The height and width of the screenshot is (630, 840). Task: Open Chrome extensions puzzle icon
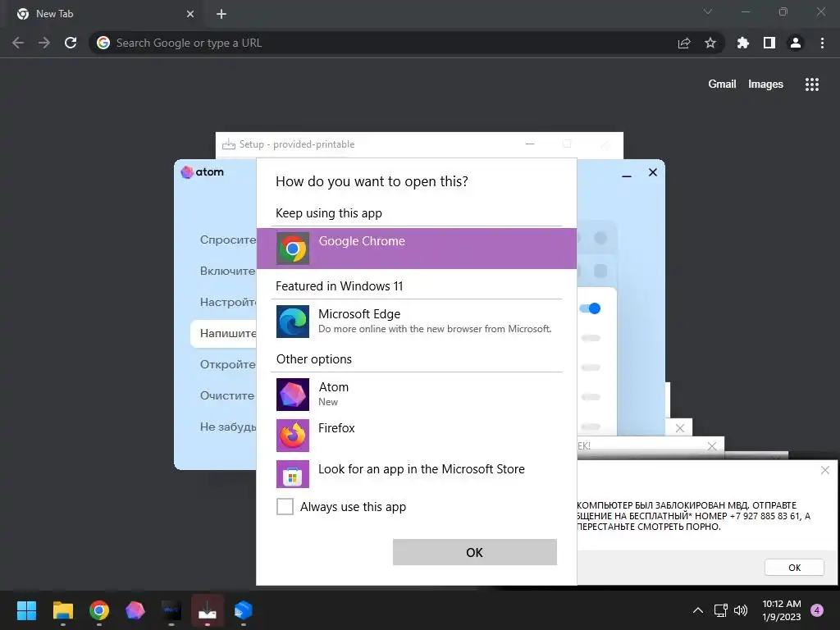(743, 43)
